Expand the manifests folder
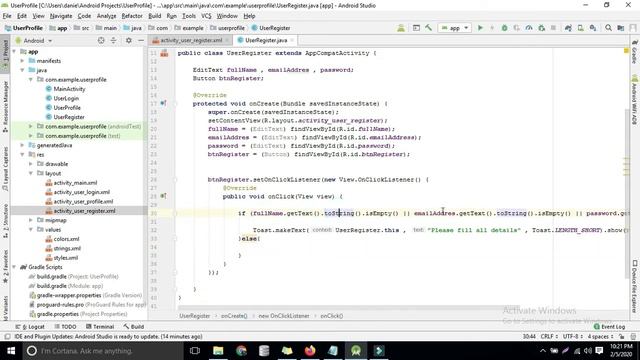The height and width of the screenshot is (360, 640). click(23, 61)
